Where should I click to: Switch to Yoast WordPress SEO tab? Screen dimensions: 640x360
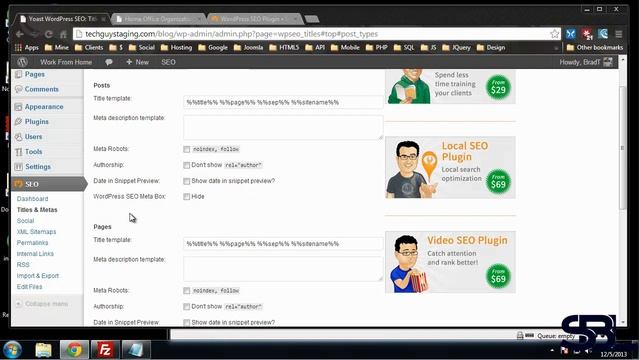click(x=62, y=19)
